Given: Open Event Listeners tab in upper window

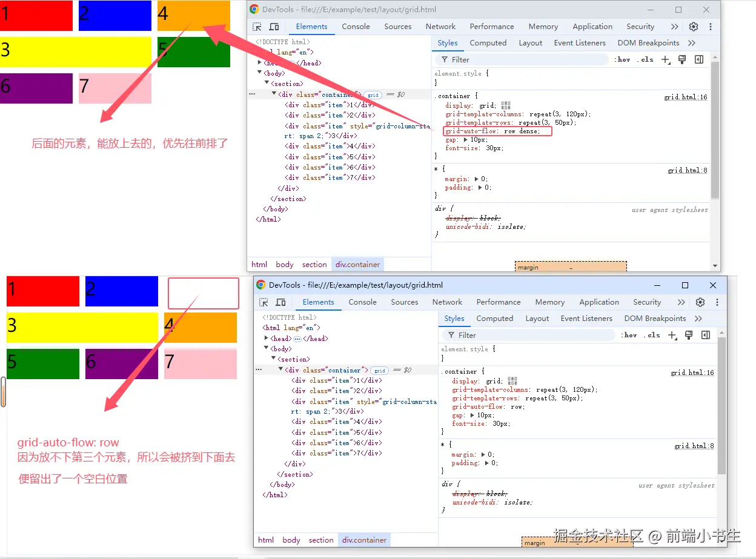Looking at the screenshot, I should 580,43.
